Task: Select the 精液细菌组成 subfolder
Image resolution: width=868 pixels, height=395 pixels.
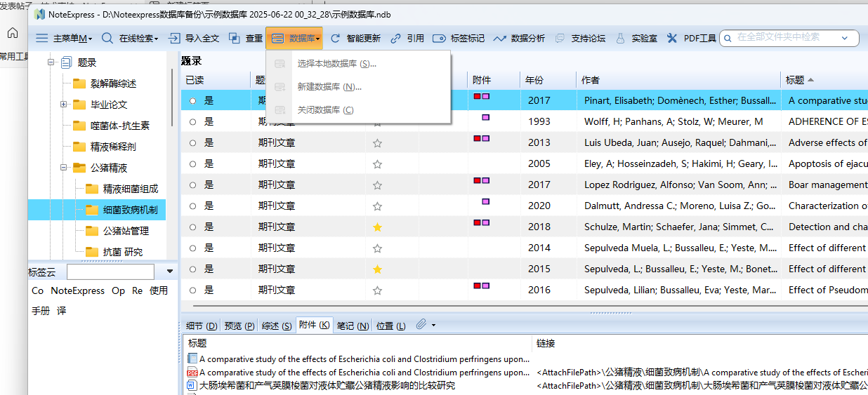Action: tap(121, 189)
